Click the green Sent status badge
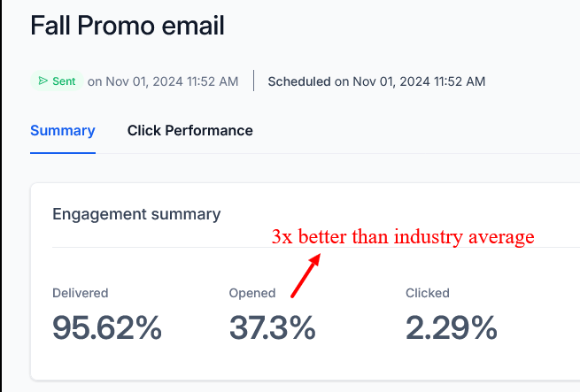The image size is (580, 392). 57,81
